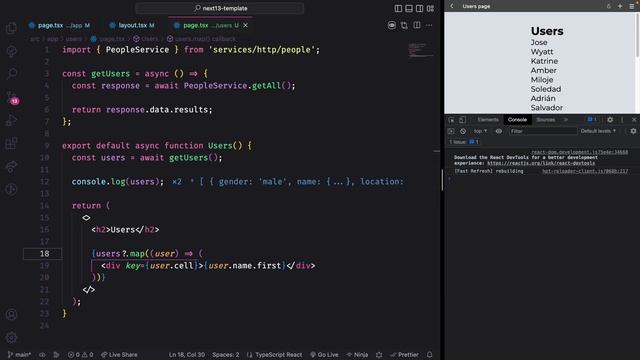Open notifications bell in status bar
640x360 pixels.
(429, 355)
